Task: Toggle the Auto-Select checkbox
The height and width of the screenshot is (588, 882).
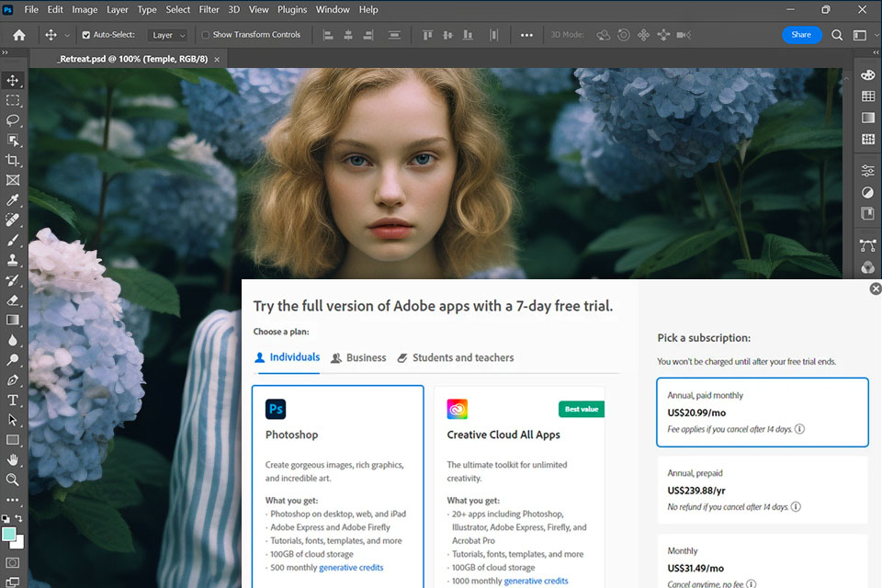Action: 86,35
